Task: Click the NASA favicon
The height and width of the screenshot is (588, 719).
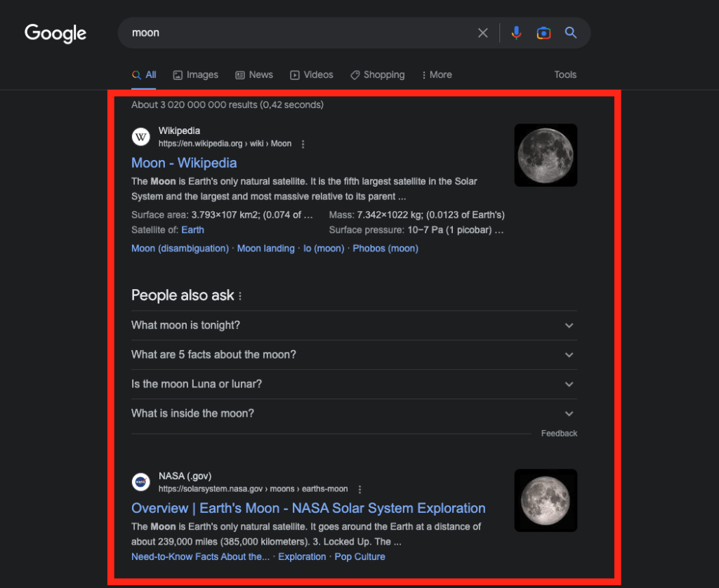Action: 140,482
